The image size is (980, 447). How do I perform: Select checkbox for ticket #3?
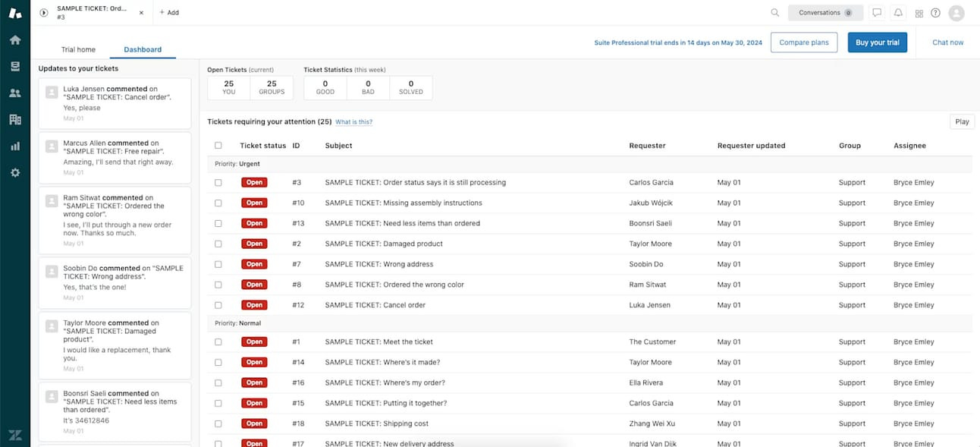218,183
